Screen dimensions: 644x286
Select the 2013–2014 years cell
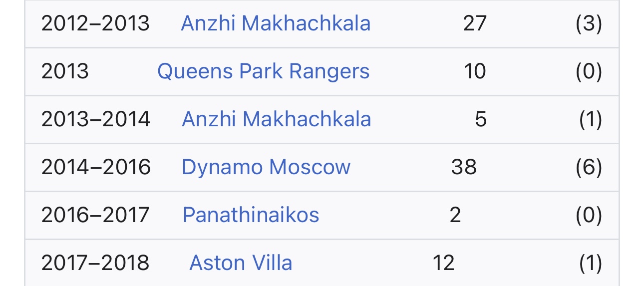pyautogui.click(x=95, y=120)
